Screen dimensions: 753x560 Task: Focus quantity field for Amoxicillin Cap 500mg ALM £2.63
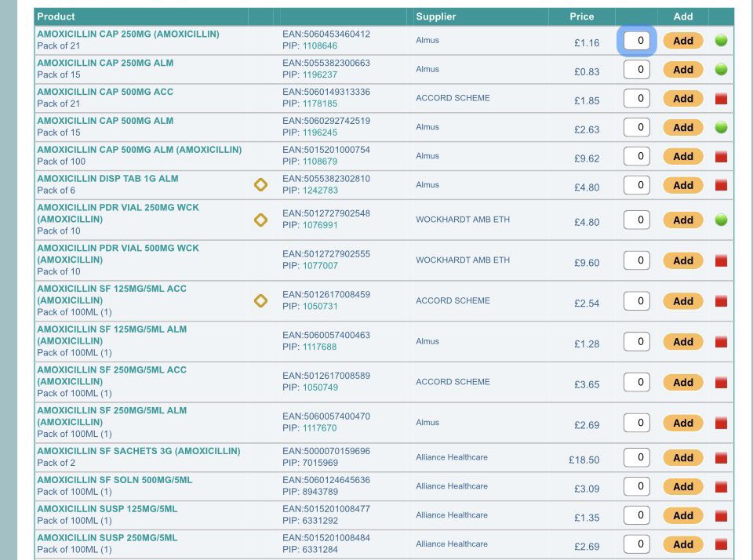tap(637, 127)
